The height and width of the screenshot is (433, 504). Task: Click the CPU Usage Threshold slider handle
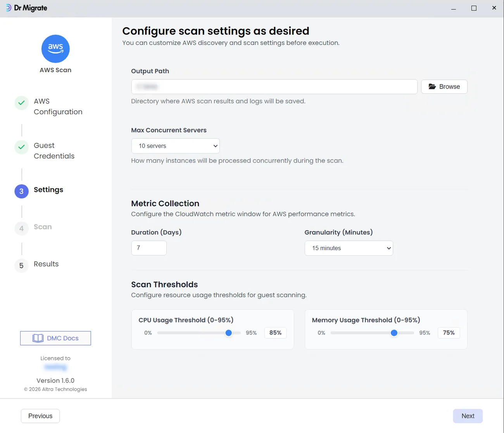229,333
